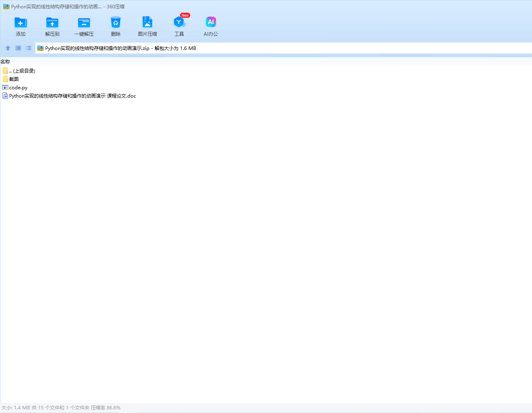This screenshot has height=413, width=532.
Task: Select the 截图 folder
Action: pyautogui.click(x=14, y=79)
